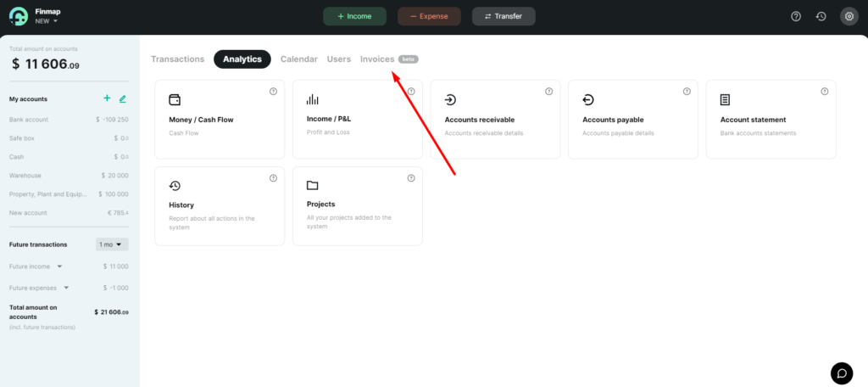Open the Projects report card

click(358, 205)
